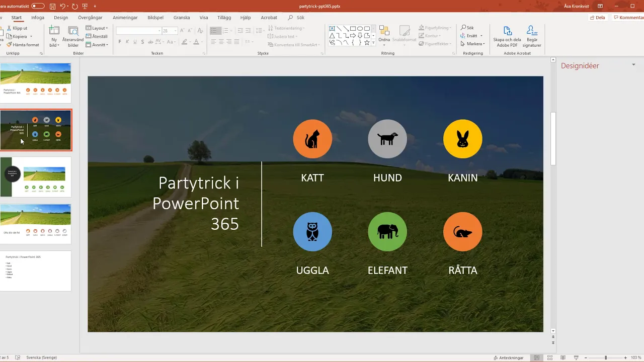Click the Återställ button

pos(97,36)
